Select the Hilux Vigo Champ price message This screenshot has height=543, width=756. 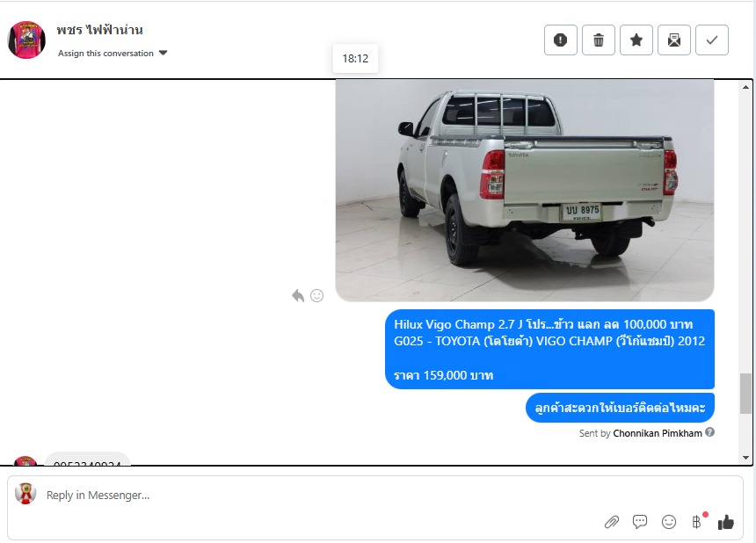549,350
